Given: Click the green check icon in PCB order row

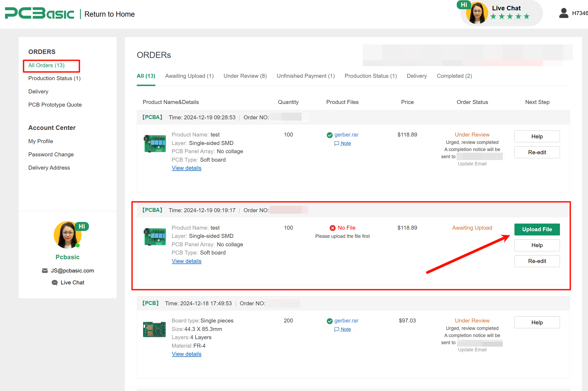Looking at the screenshot, I should click(x=329, y=321).
